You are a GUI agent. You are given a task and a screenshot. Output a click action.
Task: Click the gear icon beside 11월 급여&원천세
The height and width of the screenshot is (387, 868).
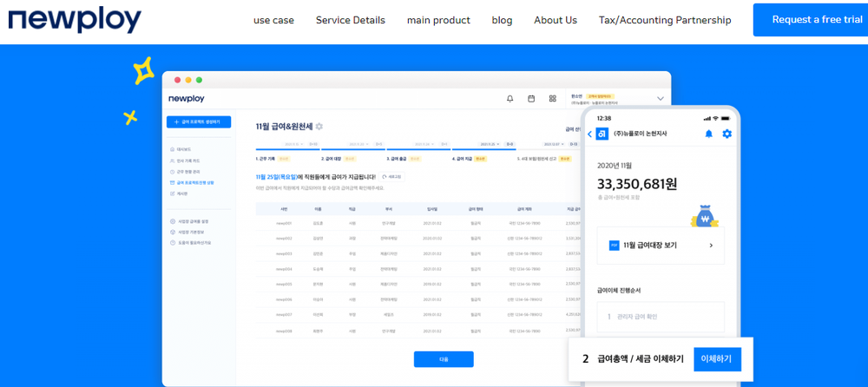[x=319, y=127]
